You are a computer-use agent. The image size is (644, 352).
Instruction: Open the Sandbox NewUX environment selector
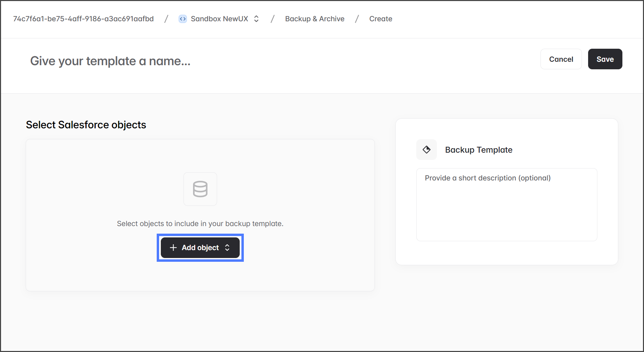pyautogui.click(x=219, y=19)
